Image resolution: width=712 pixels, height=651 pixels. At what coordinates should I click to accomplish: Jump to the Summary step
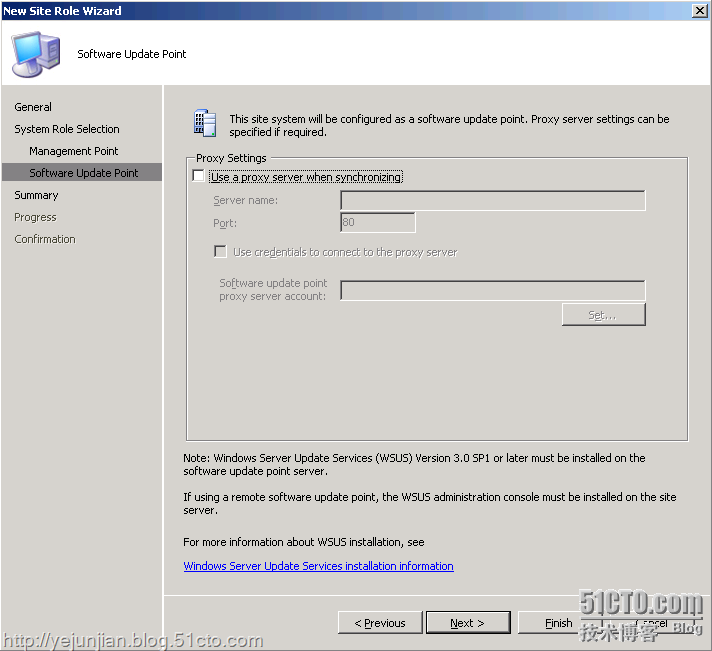click(x=36, y=195)
